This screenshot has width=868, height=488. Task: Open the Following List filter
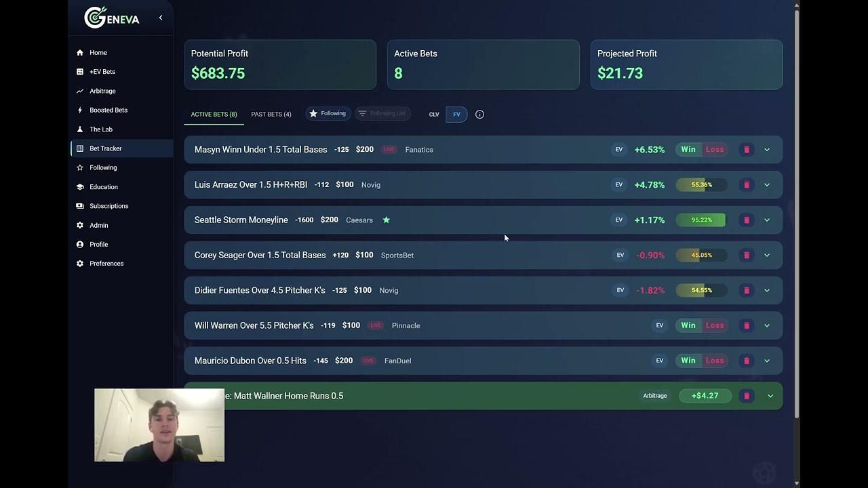click(382, 114)
